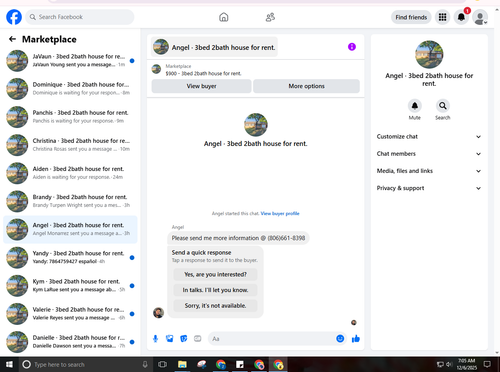The image size is (500, 372).
Task: Open File Explorer from taskbar
Action: coord(182,364)
